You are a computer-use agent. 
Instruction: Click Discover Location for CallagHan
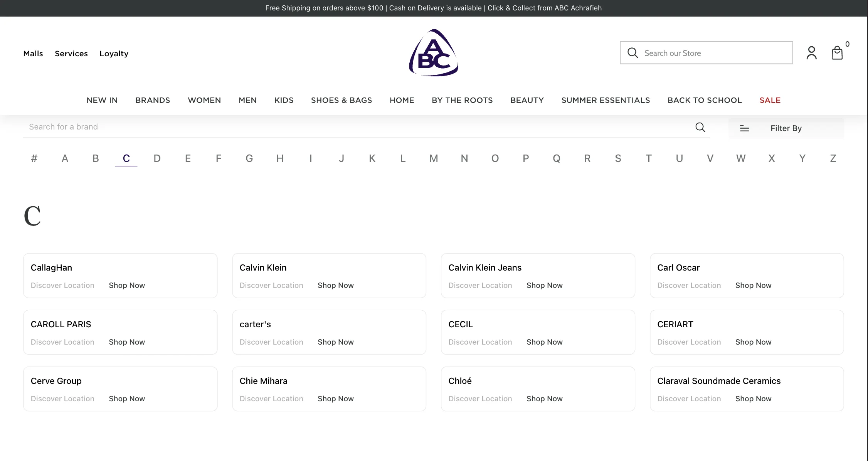62,286
